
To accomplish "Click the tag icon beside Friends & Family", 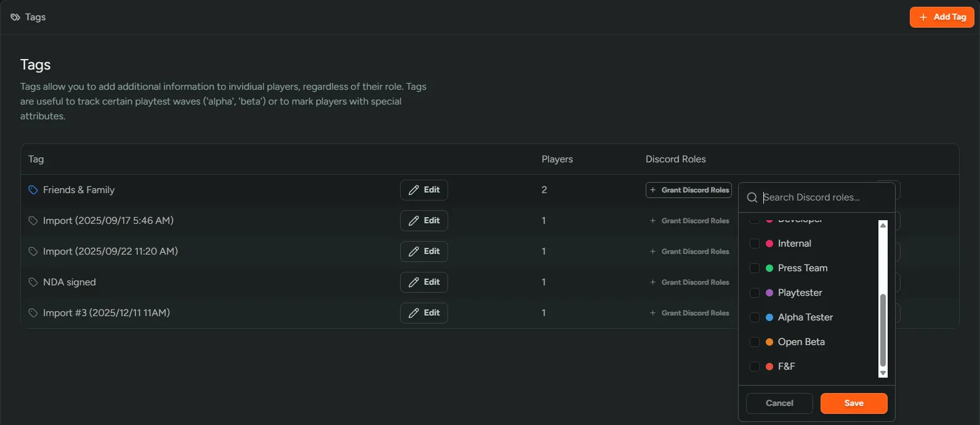I will tap(33, 190).
